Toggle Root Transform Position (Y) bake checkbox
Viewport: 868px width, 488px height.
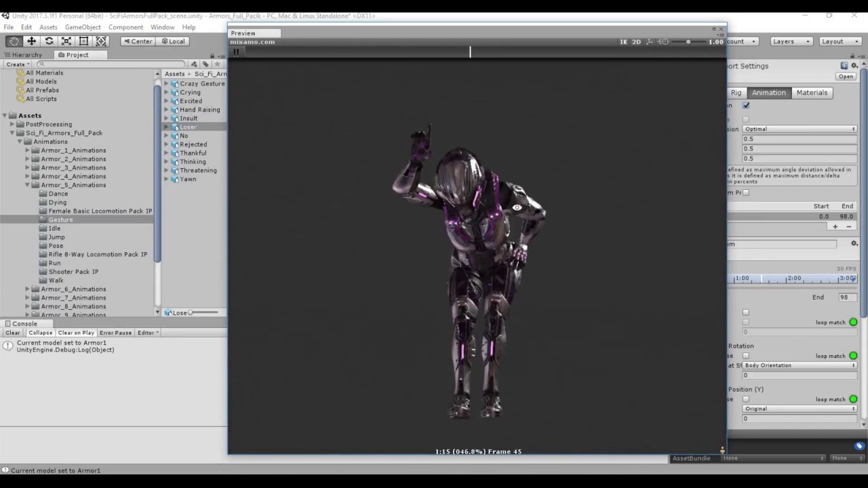tap(746, 399)
